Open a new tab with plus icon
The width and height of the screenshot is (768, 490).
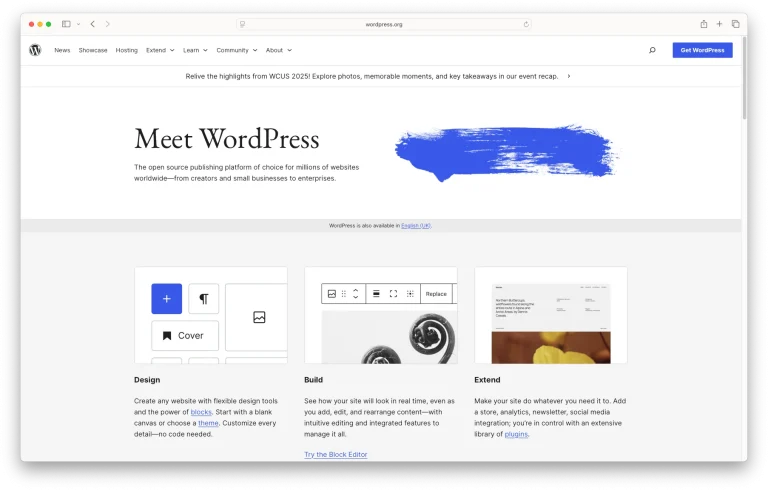tap(719, 24)
